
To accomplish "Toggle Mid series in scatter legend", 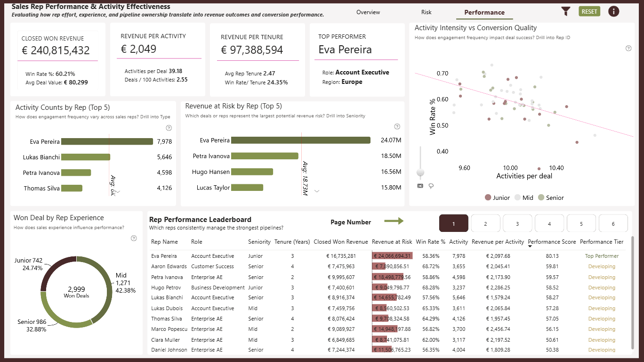I will click(524, 197).
